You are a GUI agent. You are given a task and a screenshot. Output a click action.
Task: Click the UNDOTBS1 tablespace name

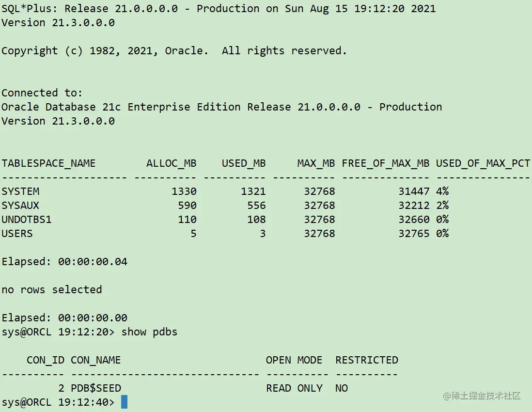27,219
